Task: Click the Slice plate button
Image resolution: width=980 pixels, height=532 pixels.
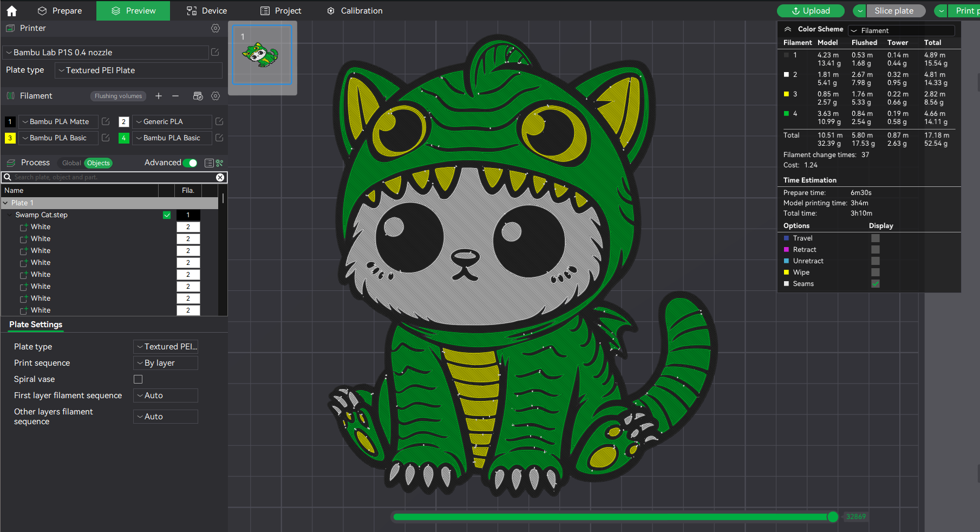Action: (896, 11)
